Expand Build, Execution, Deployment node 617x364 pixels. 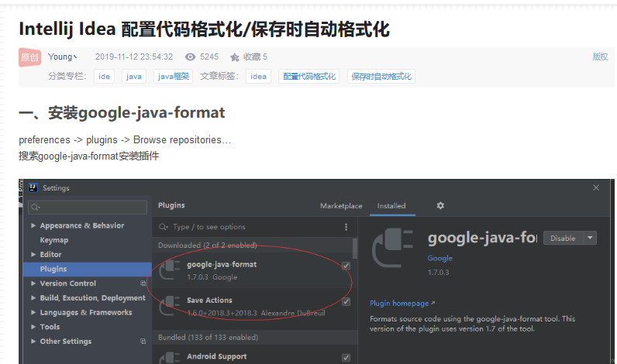(x=33, y=297)
